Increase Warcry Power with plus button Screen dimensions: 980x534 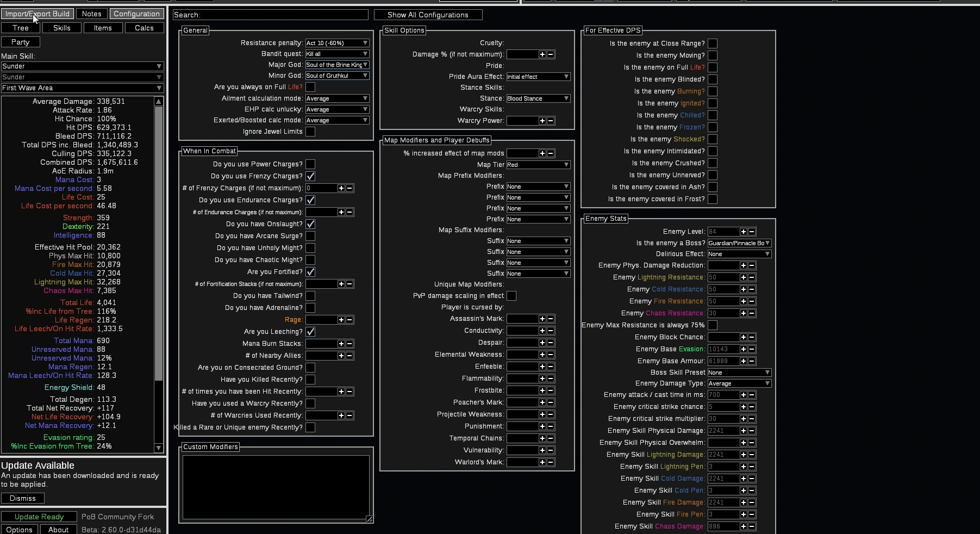coord(542,121)
